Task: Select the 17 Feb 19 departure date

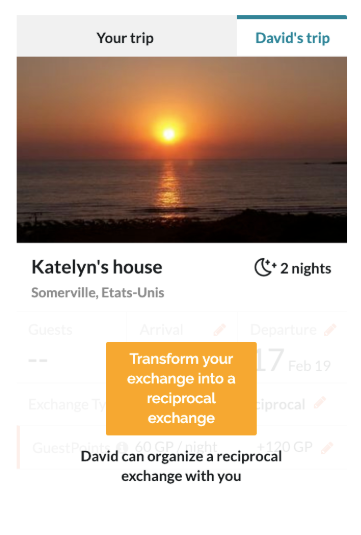Action: (x=293, y=361)
